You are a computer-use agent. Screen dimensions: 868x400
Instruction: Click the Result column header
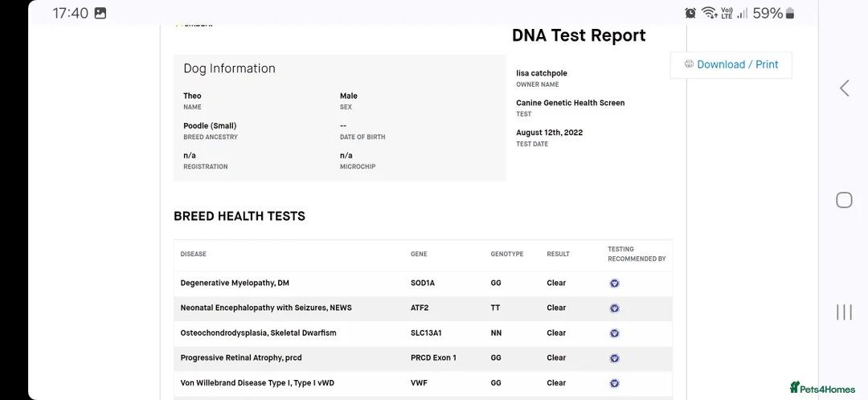coord(558,255)
